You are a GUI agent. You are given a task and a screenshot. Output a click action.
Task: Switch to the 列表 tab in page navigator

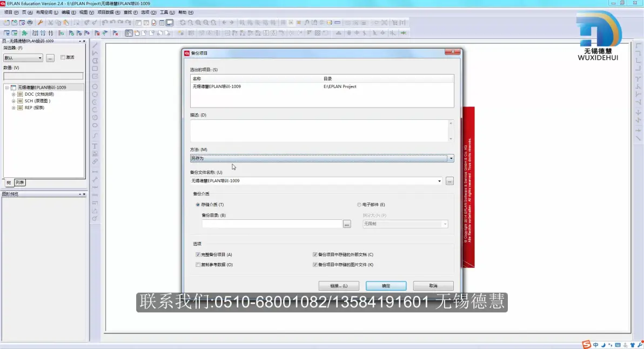click(19, 183)
